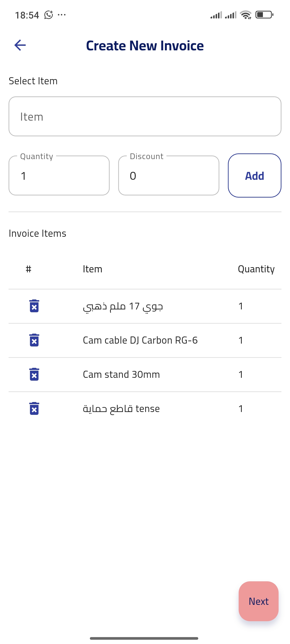Tap the battery status icon
Screen dimensions: 290x644
tap(264, 15)
